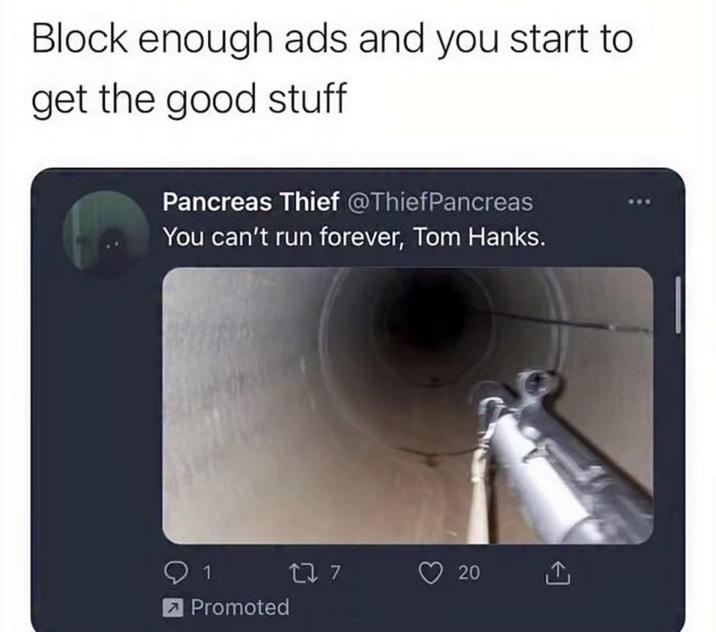The width and height of the screenshot is (716, 632).
Task: Open the tunnel rifle image
Action: tap(408, 406)
